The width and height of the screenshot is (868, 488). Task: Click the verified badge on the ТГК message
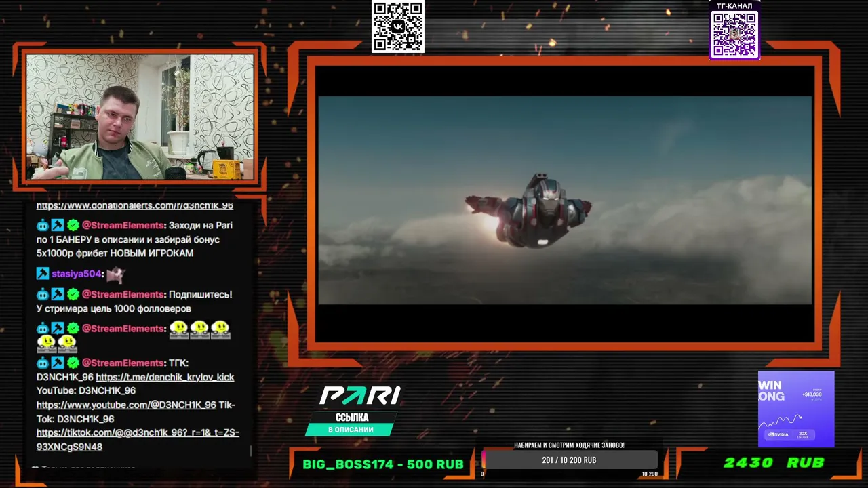click(73, 363)
